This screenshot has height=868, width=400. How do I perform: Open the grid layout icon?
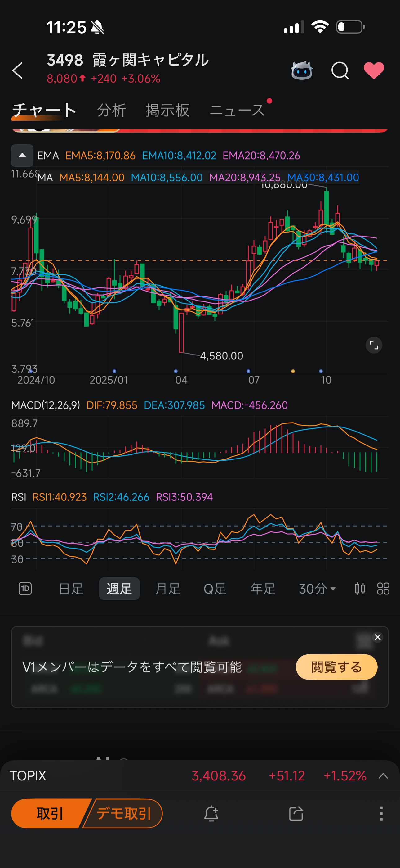point(383,589)
